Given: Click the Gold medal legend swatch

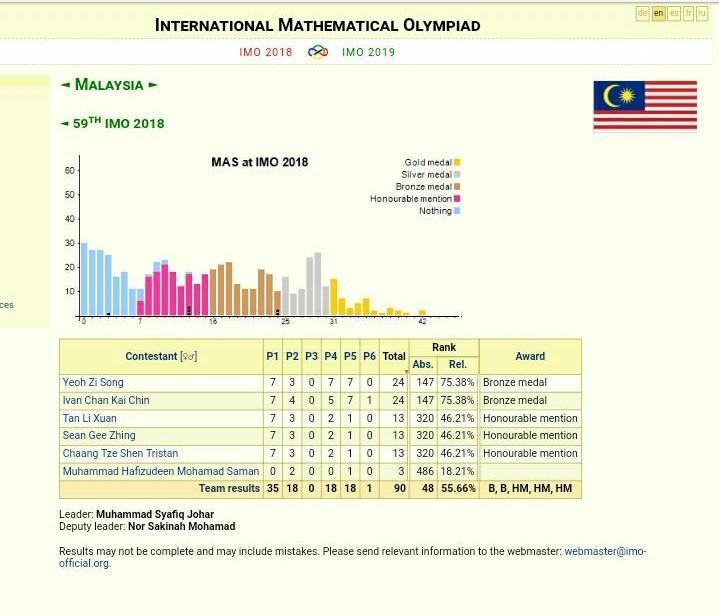Looking at the screenshot, I should [x=457, y=162].
